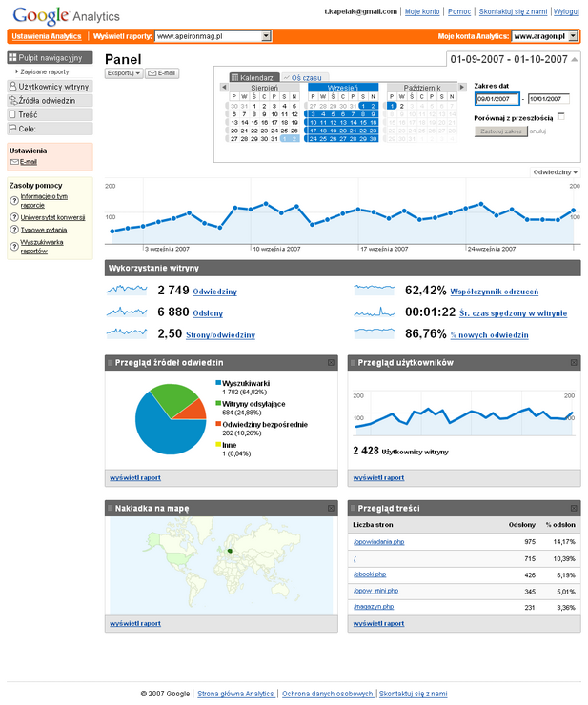Click help icon beside Uniwersytet konwersji
Viewport: 588px width, 705px height.
14,216
